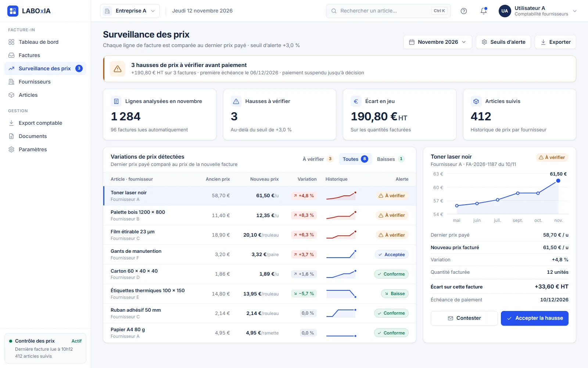Click the LABOxIA logo icon

[13, 11]
